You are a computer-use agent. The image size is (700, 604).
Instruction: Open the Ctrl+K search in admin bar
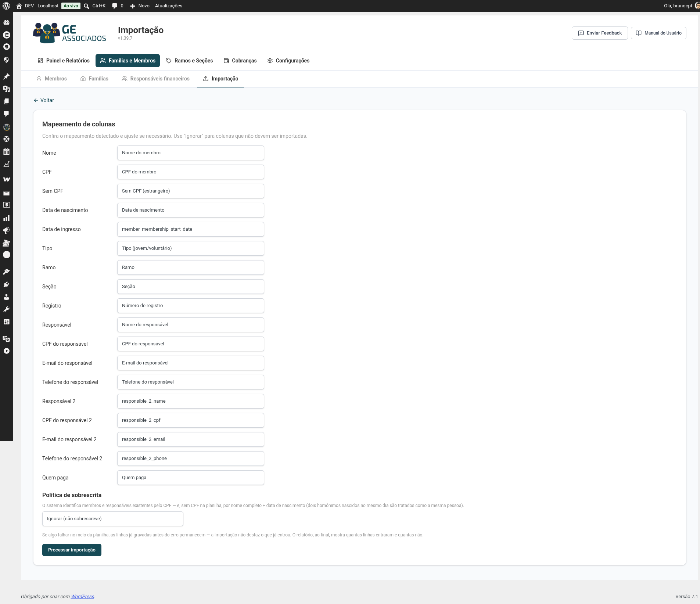[95, 6]
